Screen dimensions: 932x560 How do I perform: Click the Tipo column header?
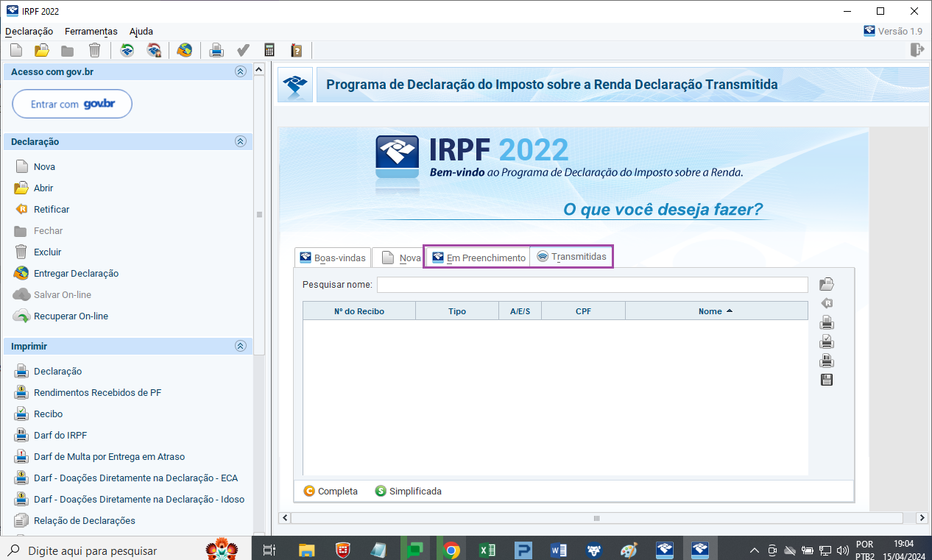[x=457, y=311]
